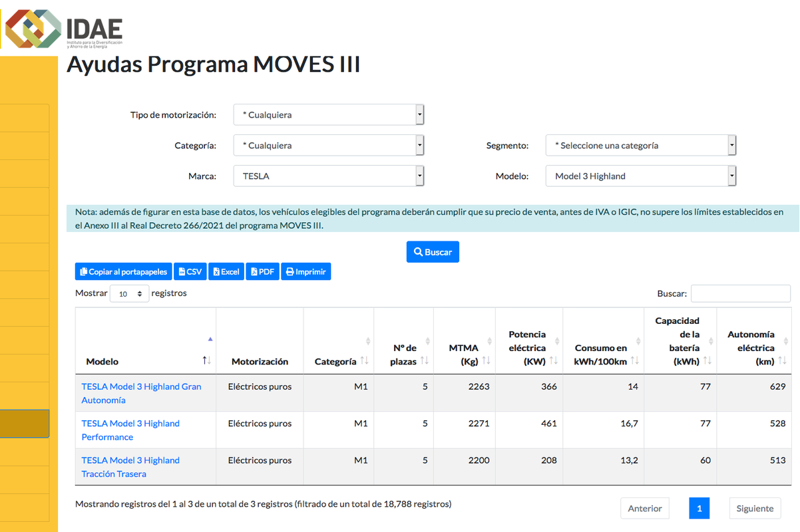
Task: Print the table with Imprimir
Action: (x=306, y=271)
